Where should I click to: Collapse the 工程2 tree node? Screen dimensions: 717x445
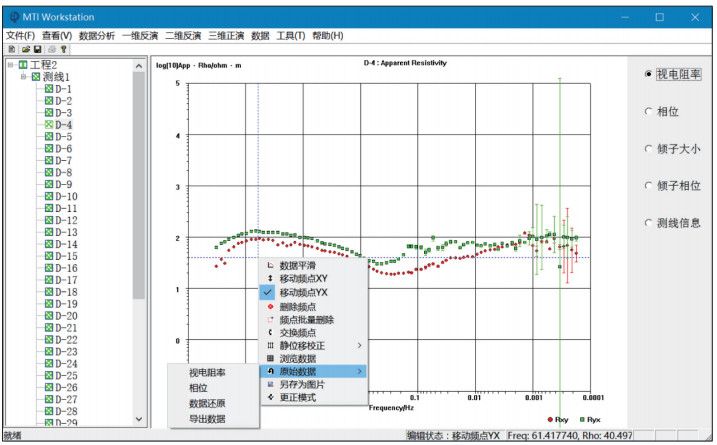(10, 65)
